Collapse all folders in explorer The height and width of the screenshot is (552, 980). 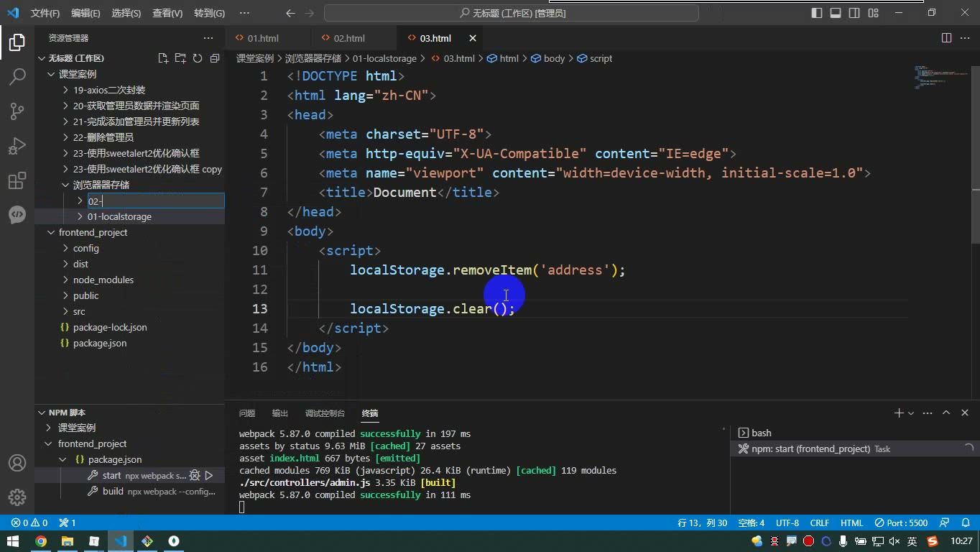pos(215,58)
